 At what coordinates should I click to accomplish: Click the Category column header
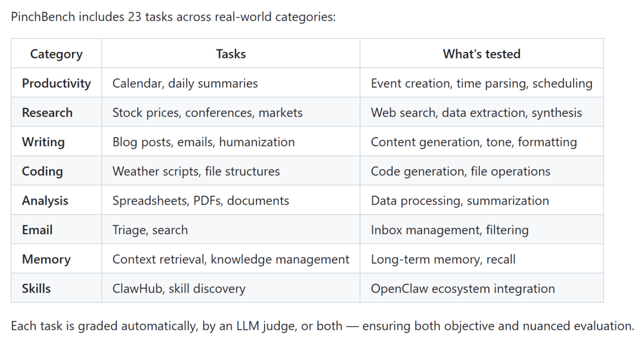[55, 54]
